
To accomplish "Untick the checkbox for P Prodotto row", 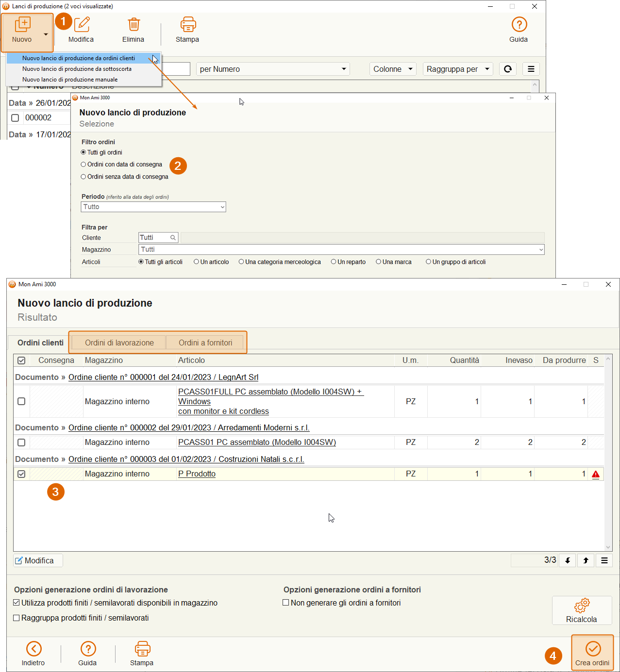I will [x=21, y=474].
